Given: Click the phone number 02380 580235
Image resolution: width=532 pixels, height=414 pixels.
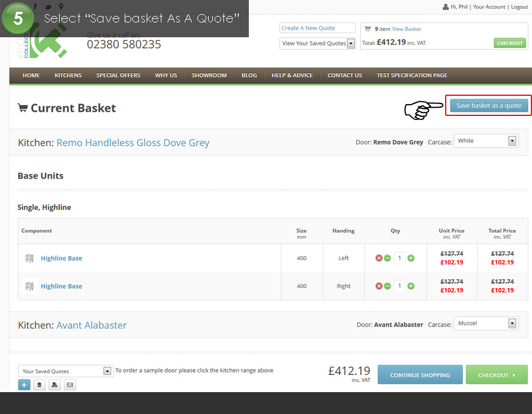Looking at the screenshot, I should (x=124, y=44).
